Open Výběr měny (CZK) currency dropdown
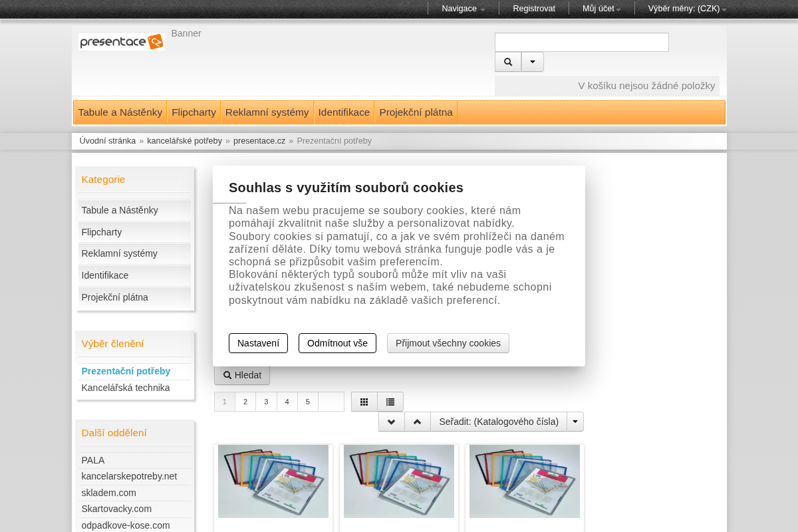This screenshot has width=798, height=532. [x=687, y=9]
